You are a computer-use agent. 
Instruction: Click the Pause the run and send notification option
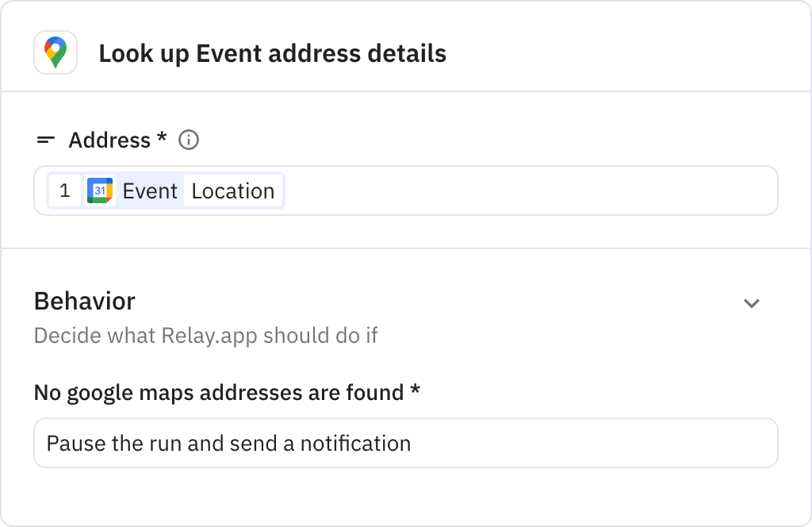coord(228,443)
